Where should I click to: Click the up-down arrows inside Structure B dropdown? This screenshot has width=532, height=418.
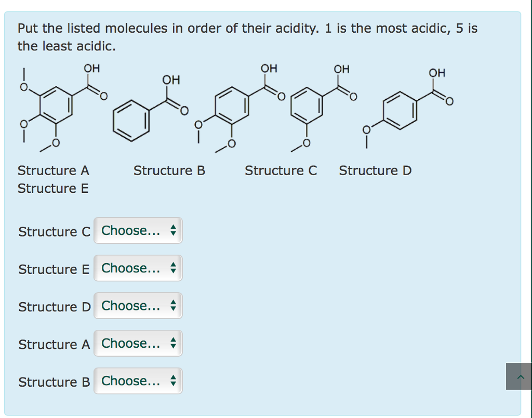173,381
